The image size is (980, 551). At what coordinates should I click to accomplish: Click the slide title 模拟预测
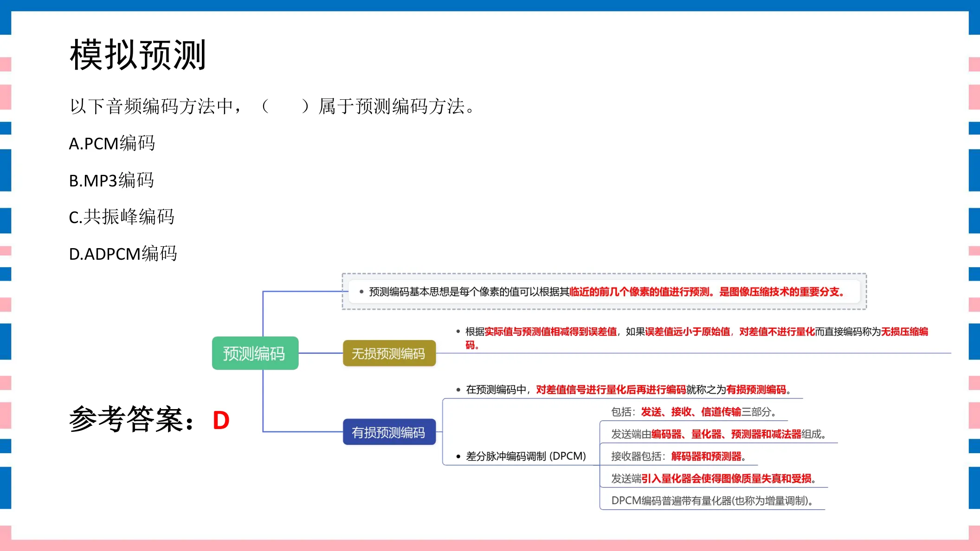pos(138,55)
